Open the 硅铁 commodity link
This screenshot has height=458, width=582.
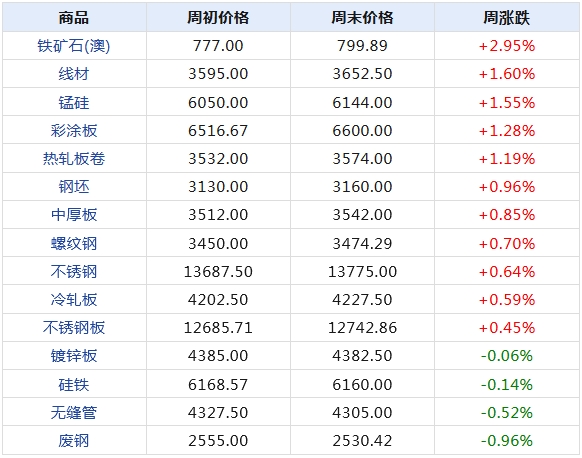coord(74,385)
